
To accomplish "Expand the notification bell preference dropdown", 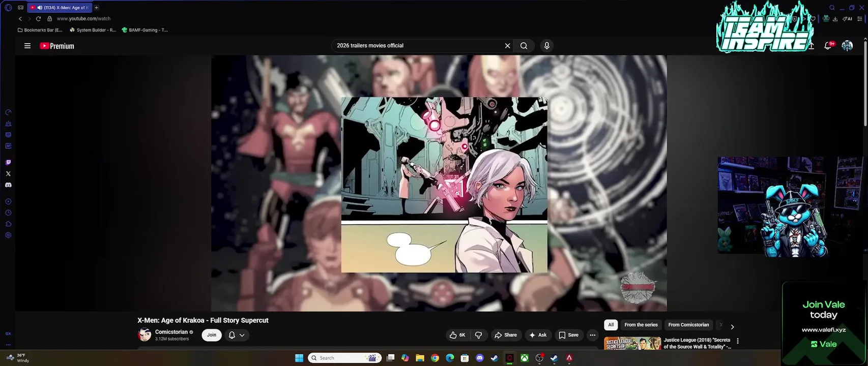I will (x=242, y=335).
